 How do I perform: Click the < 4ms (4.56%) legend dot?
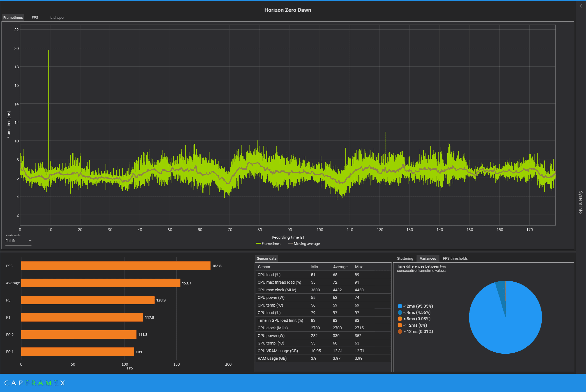point(400,312)
